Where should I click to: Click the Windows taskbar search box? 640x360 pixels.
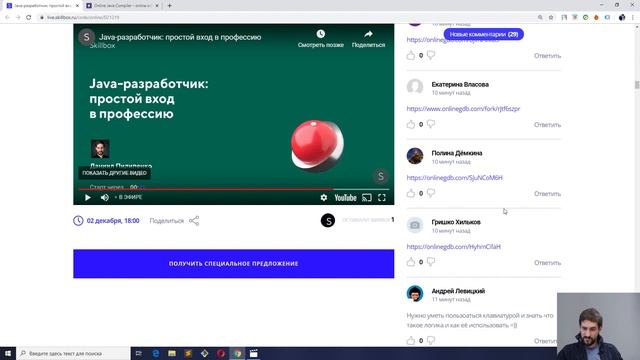(x=73, y=353)
